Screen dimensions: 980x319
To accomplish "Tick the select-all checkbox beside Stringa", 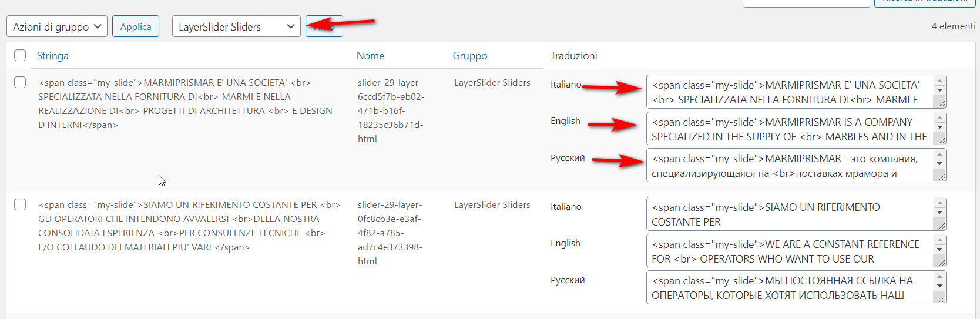I will tap(20, 55).
